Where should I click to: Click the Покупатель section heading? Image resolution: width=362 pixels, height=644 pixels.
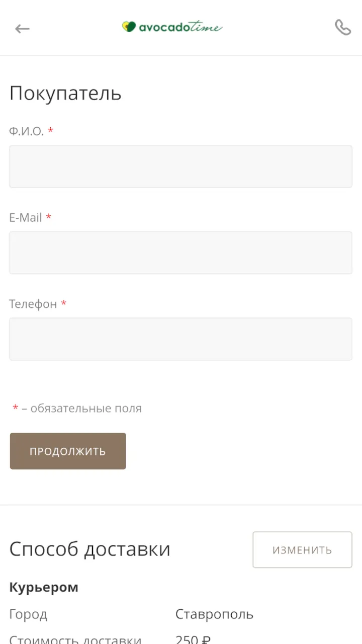pos(65,94)
